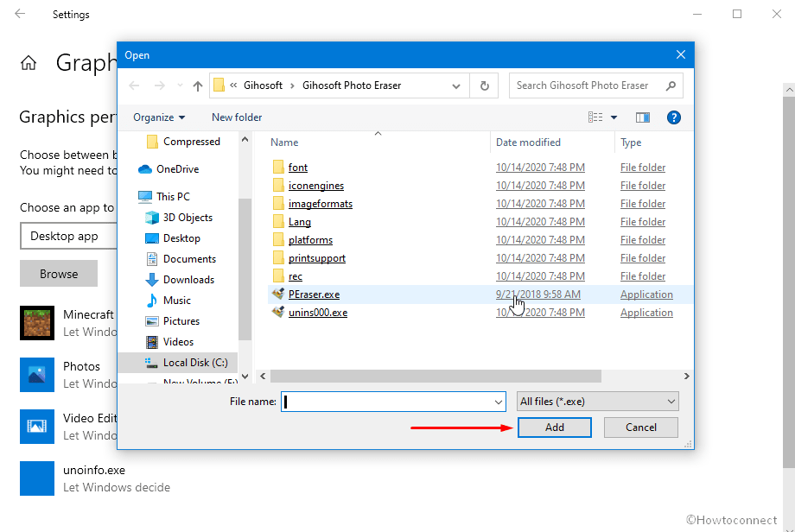Select the printsupport folder
The image size is (795, 532).
(317, 258)
